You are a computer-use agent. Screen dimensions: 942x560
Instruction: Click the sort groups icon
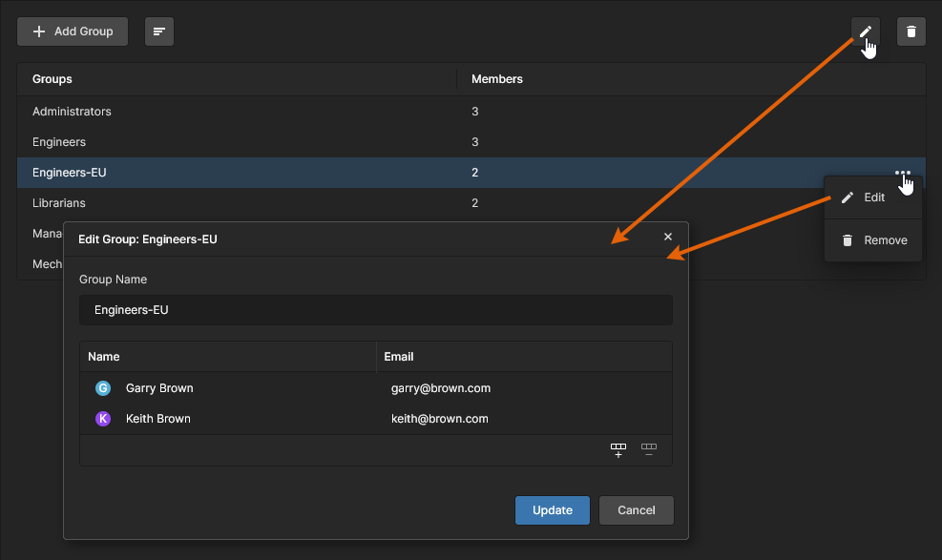click(x=159, y=31)
